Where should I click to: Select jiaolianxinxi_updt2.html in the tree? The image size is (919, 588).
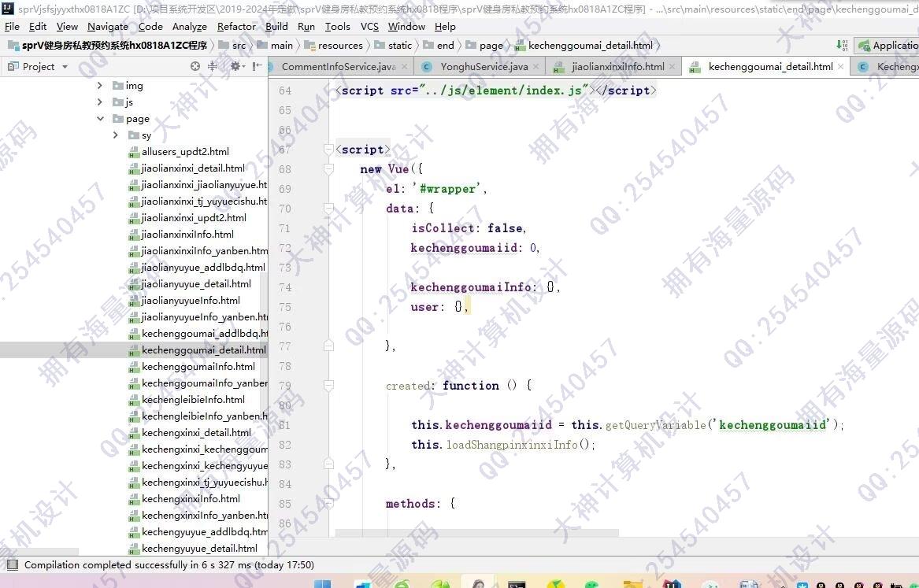tap(194, 218)
